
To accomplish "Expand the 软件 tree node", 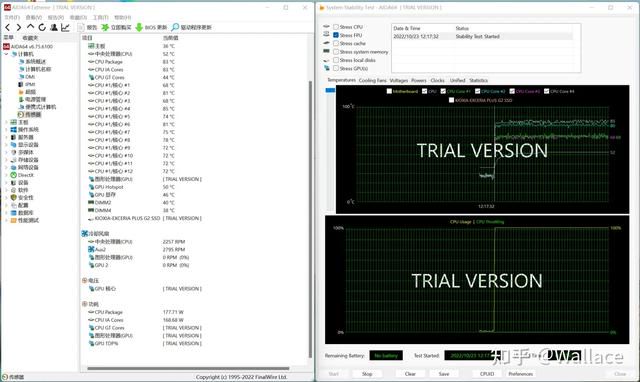I will 6,190.
